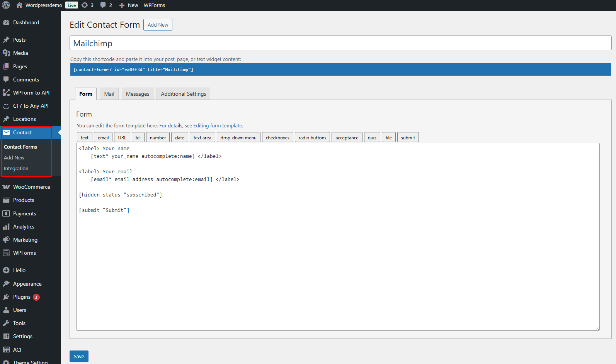Screen dimensions: 616x364
Task: Click the Dashboard gauge icon
Action: (6, 22)
